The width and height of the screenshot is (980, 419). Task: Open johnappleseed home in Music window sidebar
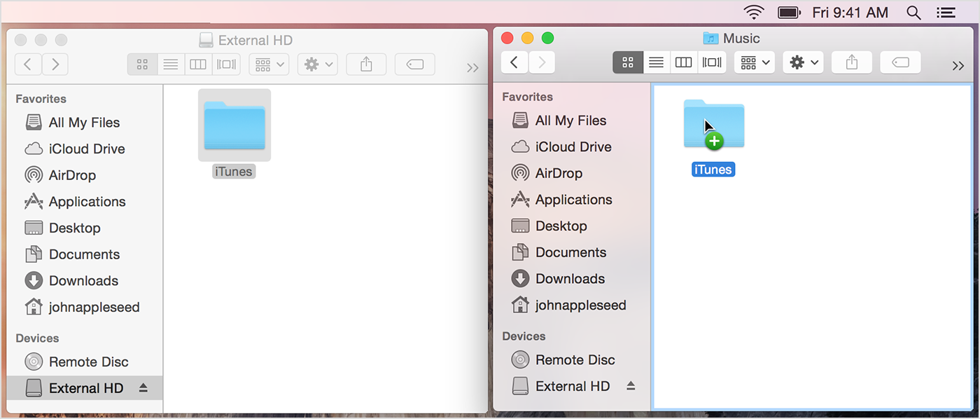[x=572, y=305]
